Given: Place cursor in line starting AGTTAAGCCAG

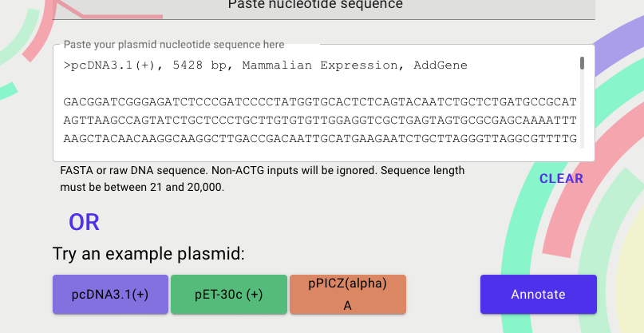Looking at the screenshot, I should coord(320,120).
